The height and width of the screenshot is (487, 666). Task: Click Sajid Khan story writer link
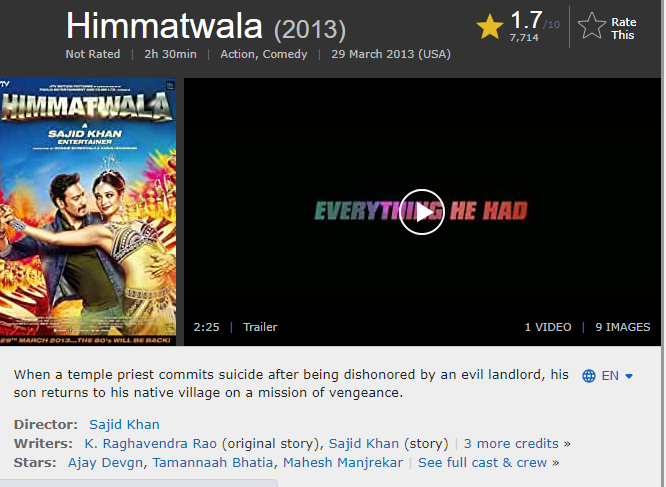pos(364,444)
